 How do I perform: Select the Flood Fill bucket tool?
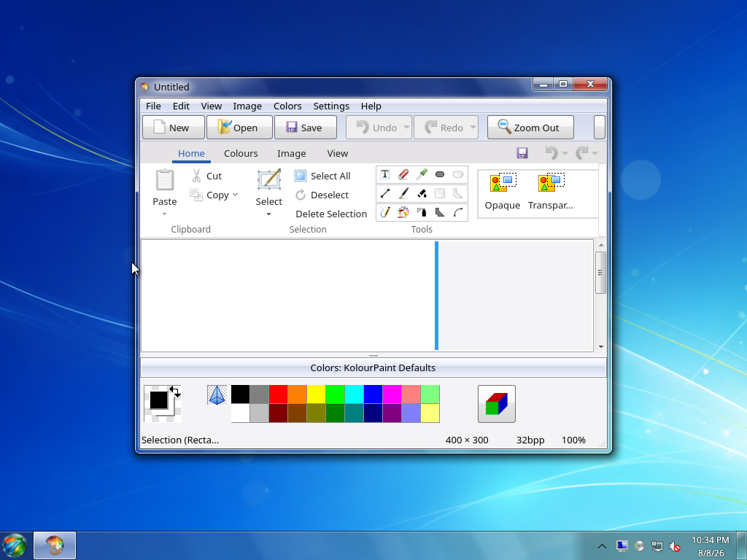(422, 193)
